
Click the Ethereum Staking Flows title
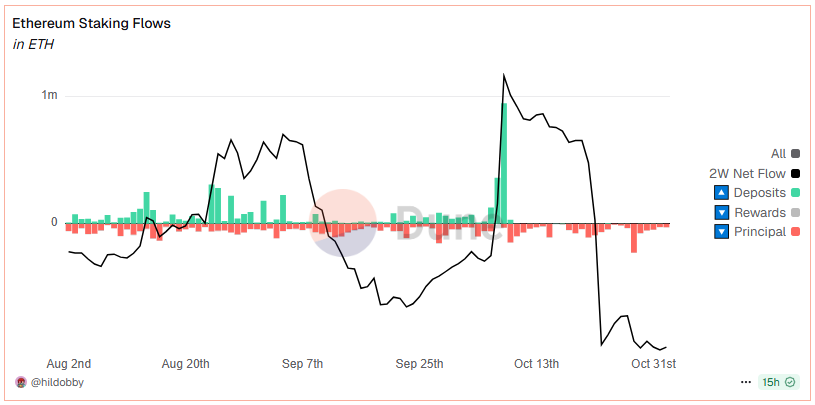pos(91,23)
